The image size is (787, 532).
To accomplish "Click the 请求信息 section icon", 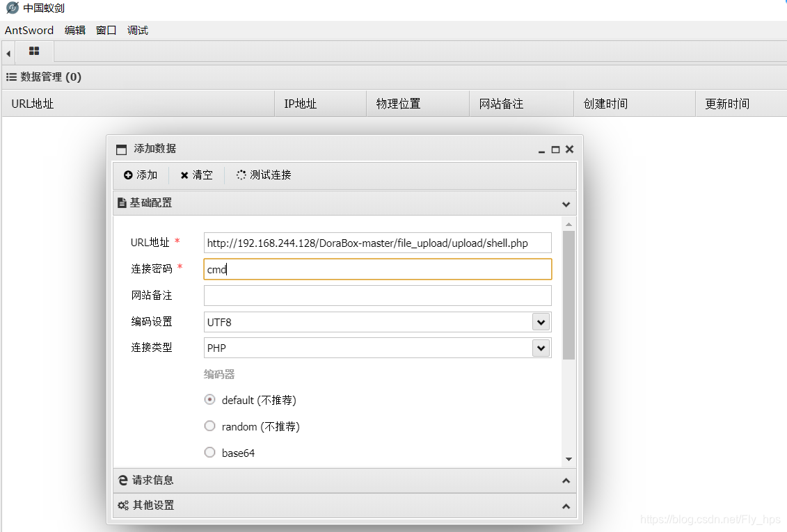I will click(123, 480).
